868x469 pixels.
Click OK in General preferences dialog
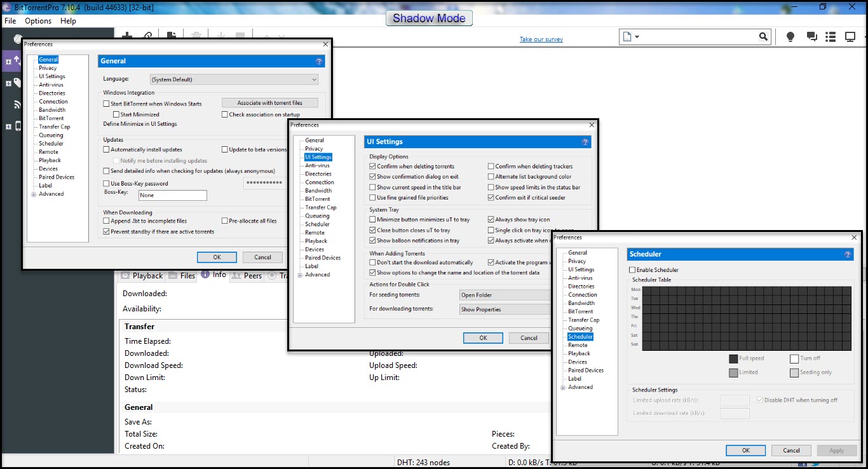[217, 257]
